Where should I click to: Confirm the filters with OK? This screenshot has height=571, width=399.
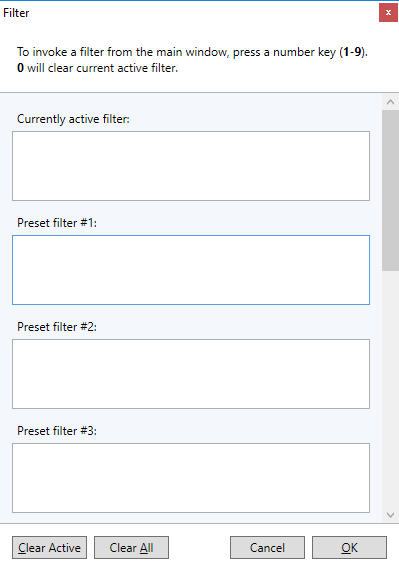[349, 547]
